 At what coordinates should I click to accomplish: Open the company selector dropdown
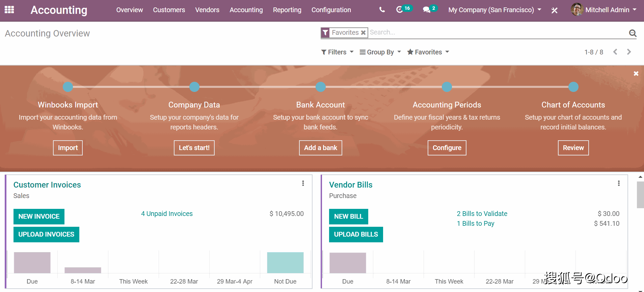(494, 10)
